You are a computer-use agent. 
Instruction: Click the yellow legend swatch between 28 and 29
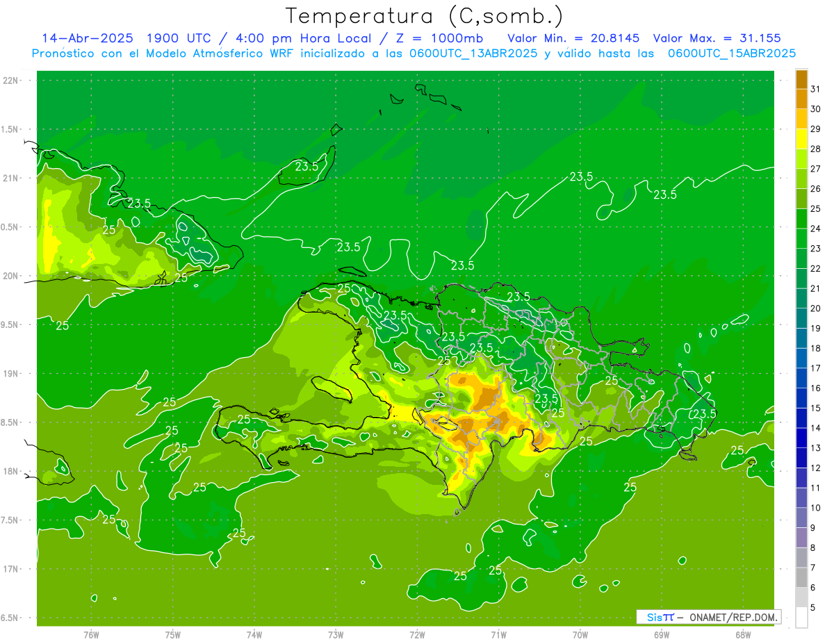[x=801, y=138]
